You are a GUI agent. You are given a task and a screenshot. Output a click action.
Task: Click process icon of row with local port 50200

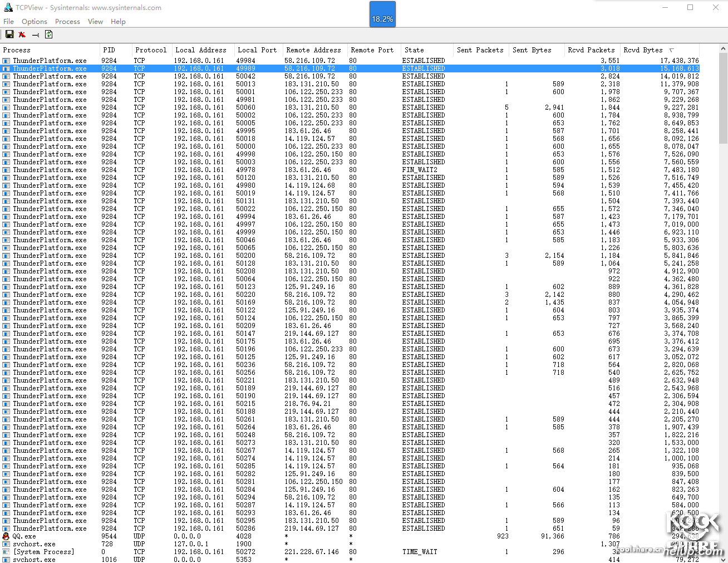pyautogui.click(x=6, y=256)
